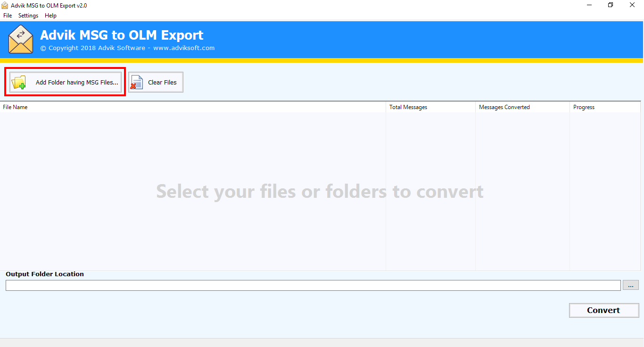This screenshot has height=347, width=644.
Task: Click the Output Folder Location label
Action: pos(45,274)
